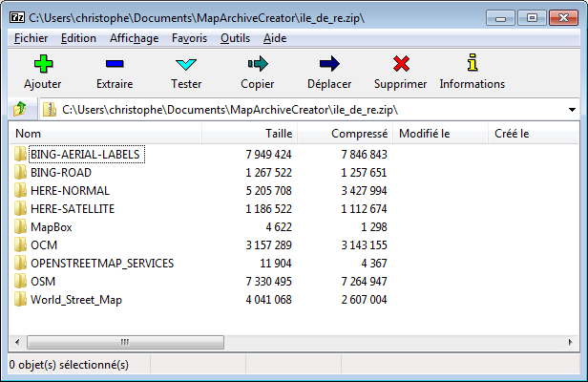
Task: Click the Copier arrow icon
Action: coord(258,64)
